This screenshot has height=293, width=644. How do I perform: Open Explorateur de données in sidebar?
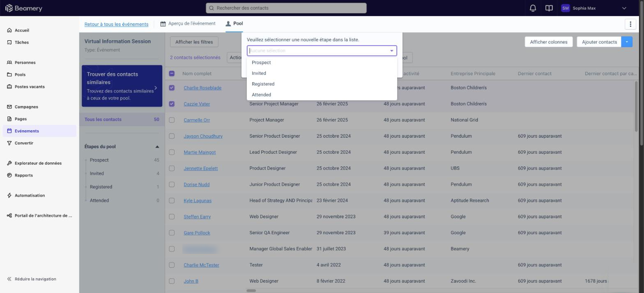38,163
